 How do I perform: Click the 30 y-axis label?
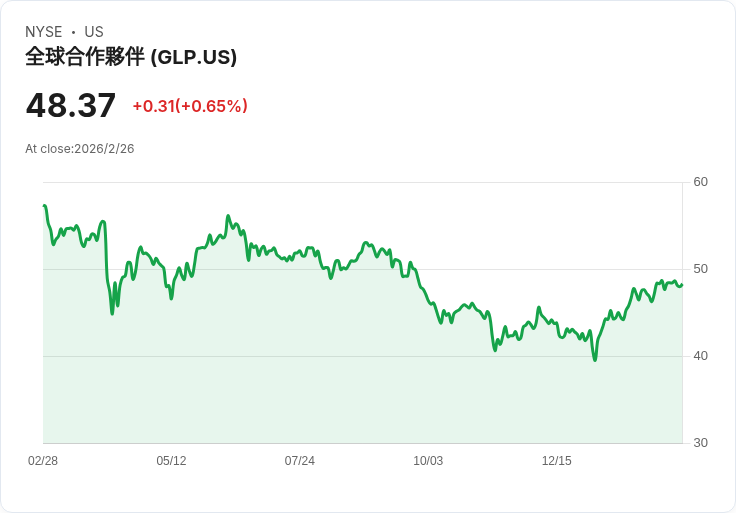[x=701, y=443]
